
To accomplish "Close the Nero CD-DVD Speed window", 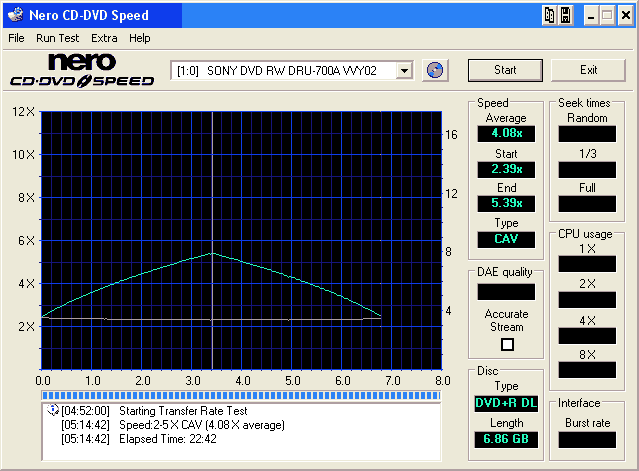I will [625, 15].
